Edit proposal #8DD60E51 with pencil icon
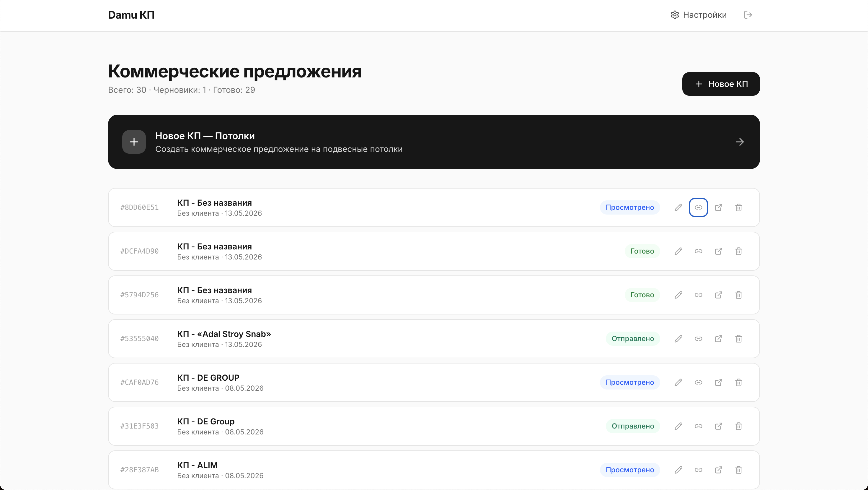This screenshot has width=868, height=490. 678,207
